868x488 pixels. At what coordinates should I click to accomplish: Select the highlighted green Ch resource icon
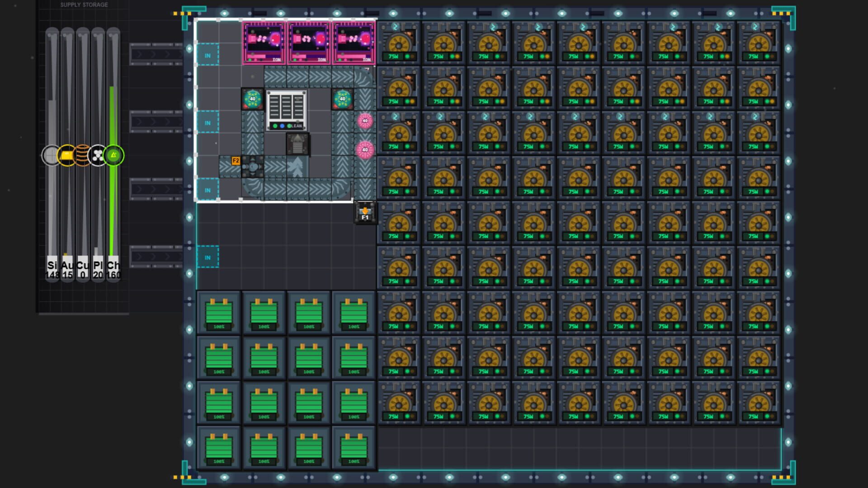(x=114, y=155)
